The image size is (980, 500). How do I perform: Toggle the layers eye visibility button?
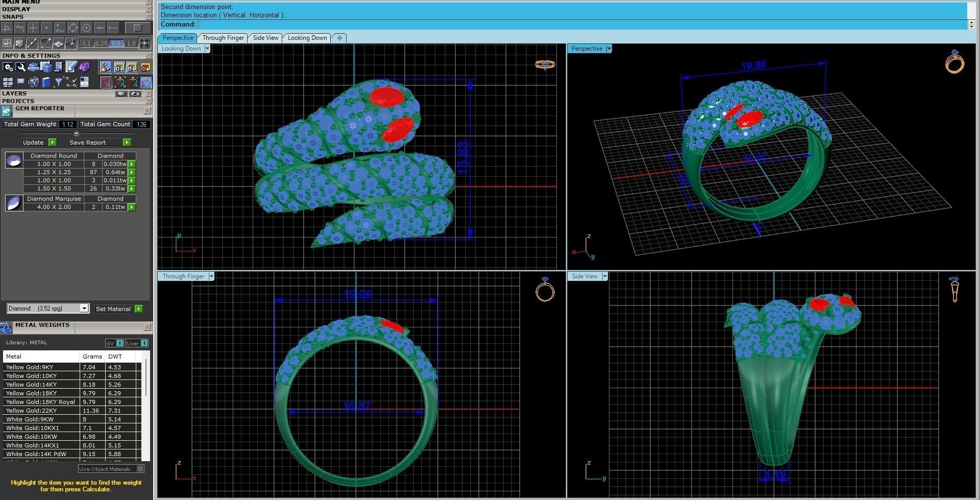point(135,94)
